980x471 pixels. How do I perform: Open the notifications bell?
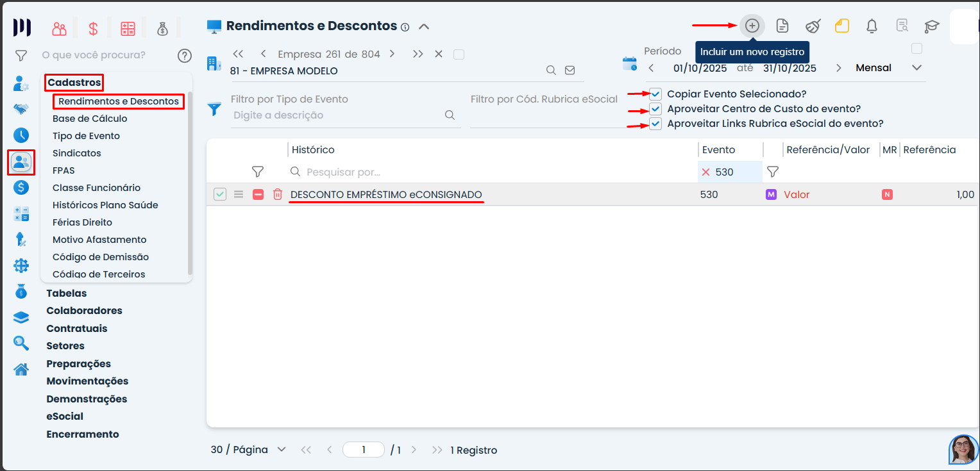tap(872, 26)
